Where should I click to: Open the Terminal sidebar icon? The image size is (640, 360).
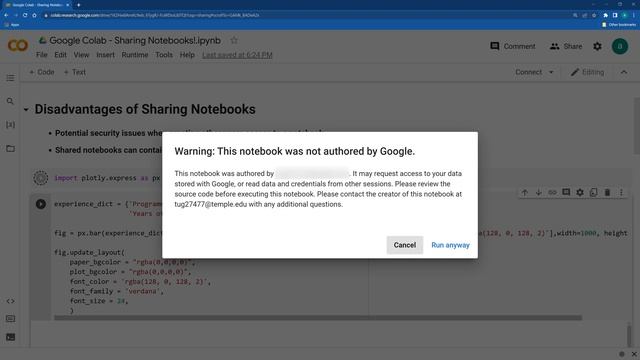[10, 337]
